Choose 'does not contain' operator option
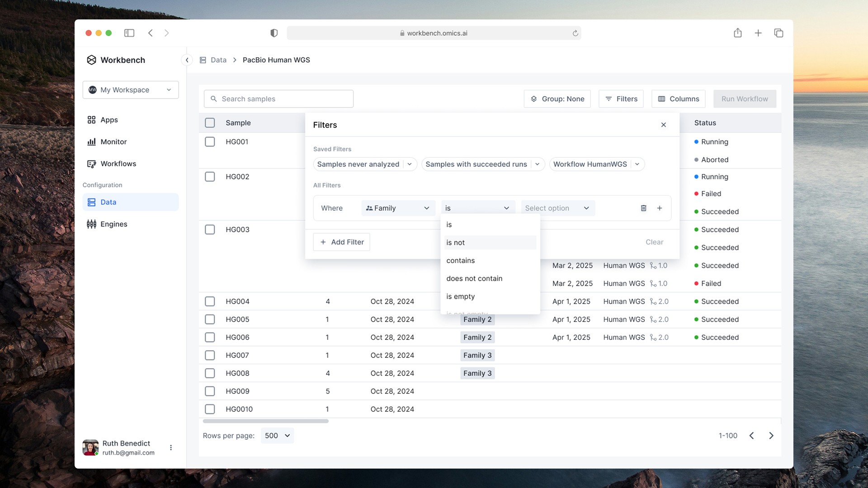This screenshot has width=868, height=488. point(490,279)
